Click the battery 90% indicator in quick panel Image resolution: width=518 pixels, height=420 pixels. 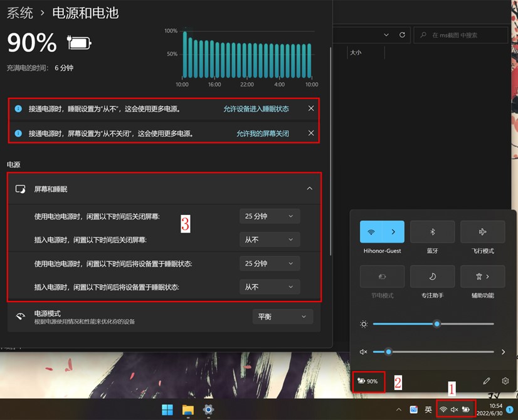click(x=368, y=381)
